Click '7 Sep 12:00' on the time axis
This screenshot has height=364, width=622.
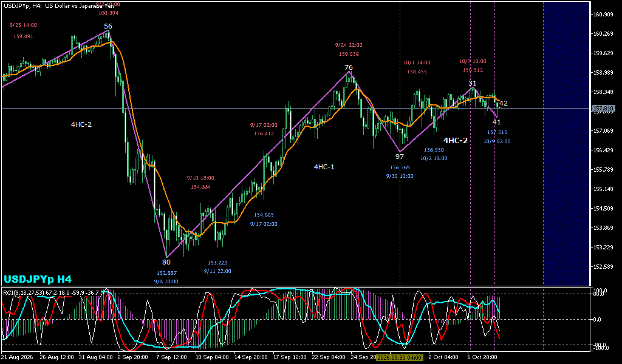(x=172, y=357)
